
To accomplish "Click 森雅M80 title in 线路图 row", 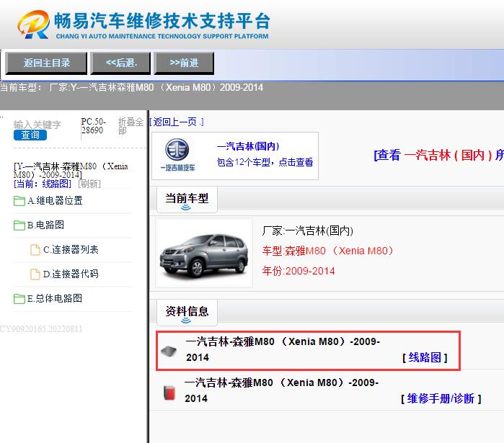I will [x=283, y=349].
